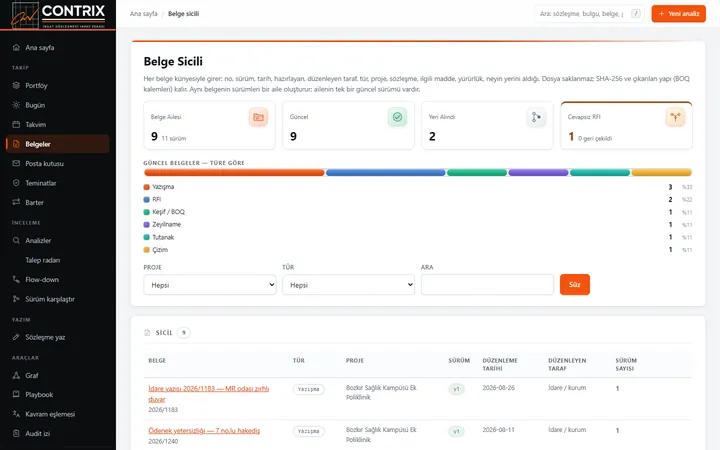This screenshot has width=720, height=450.
Task: Open the Proje dropdown
Action: point(210,285)
